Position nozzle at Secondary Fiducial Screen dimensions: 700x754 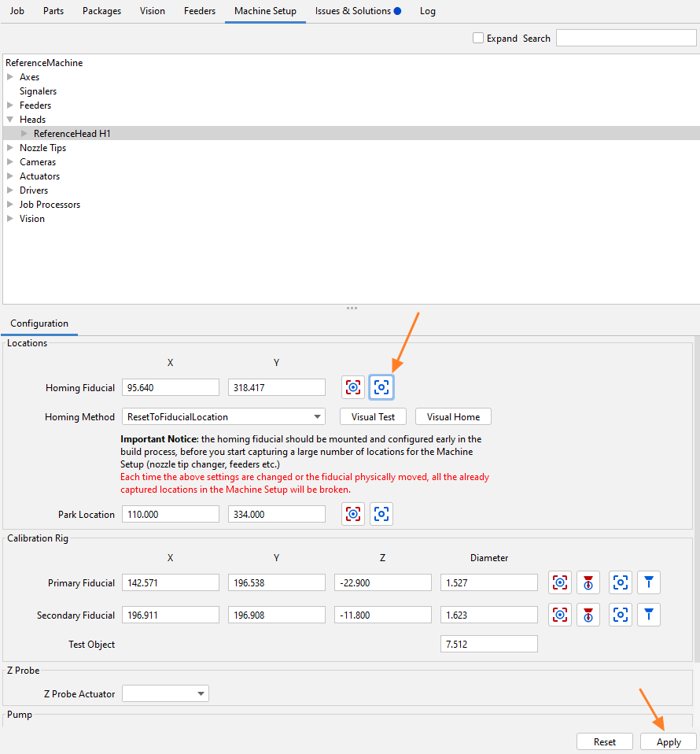649,615
